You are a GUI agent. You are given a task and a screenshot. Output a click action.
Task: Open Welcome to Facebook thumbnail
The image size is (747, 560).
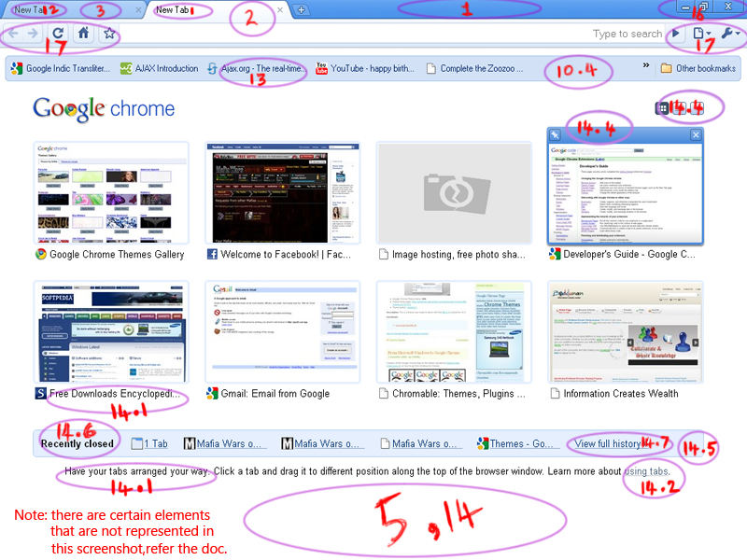click(x=283, y=193)
